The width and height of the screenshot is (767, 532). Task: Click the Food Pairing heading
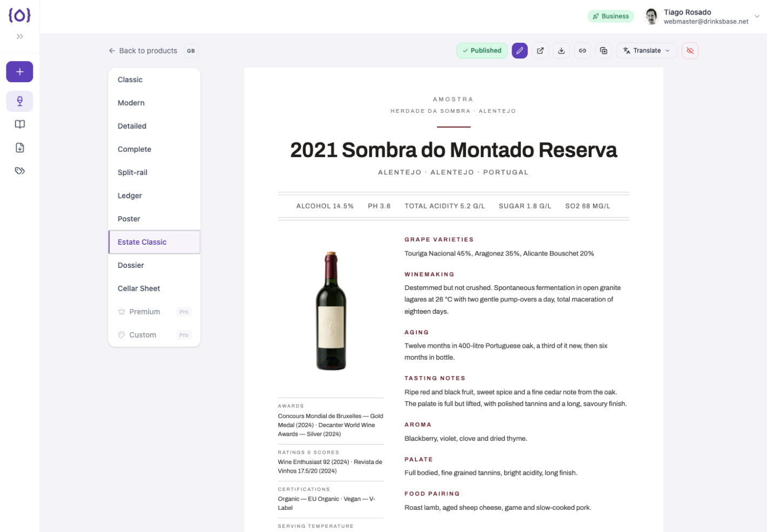coord(432,494)
